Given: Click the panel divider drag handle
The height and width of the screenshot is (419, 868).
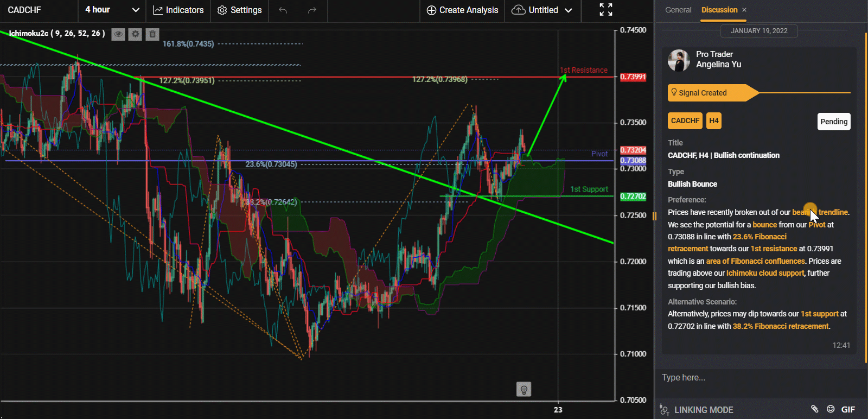Looking at the screenshot, I should pyautogui.click(x=654, y=216).
